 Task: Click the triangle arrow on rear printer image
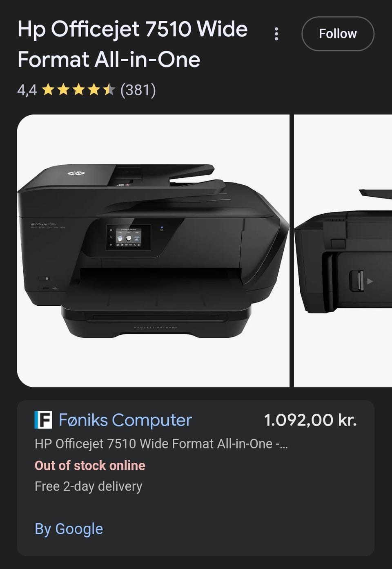click(370, 281)
